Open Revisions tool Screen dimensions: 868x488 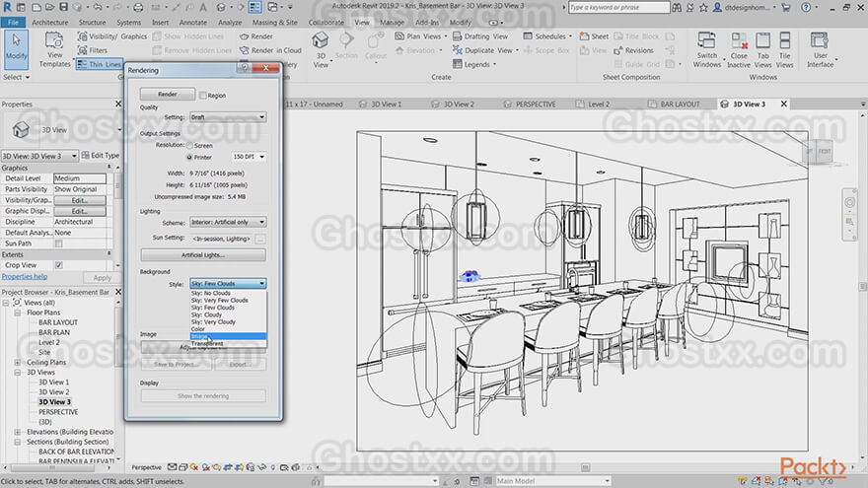click(x=633, y=50)
